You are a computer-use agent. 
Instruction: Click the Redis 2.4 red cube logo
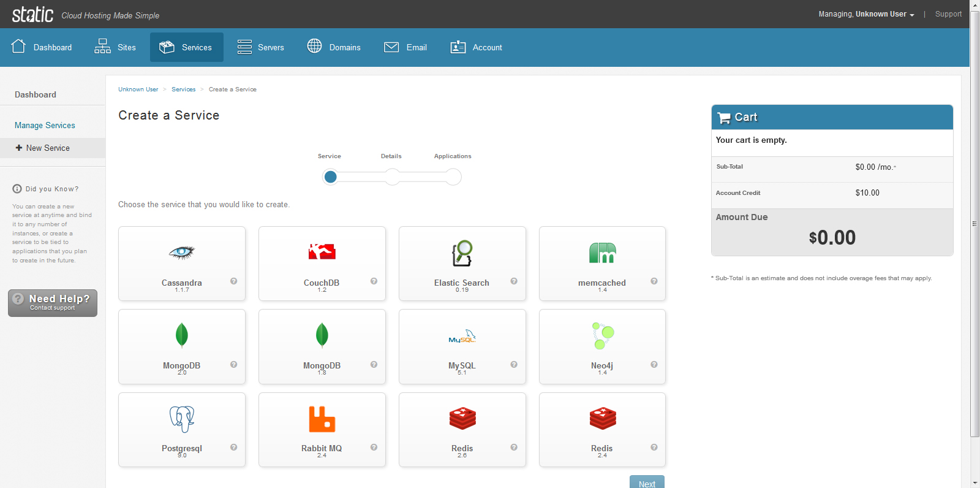[603, 418]
